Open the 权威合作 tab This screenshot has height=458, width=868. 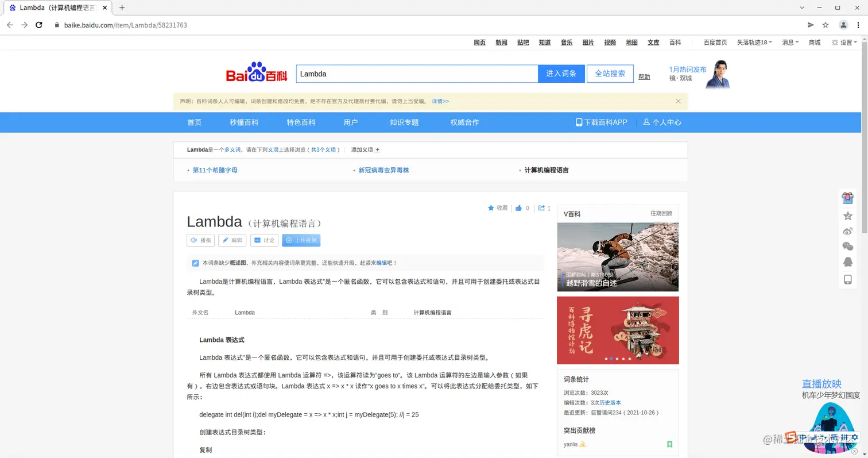click(x=464, y=122)
